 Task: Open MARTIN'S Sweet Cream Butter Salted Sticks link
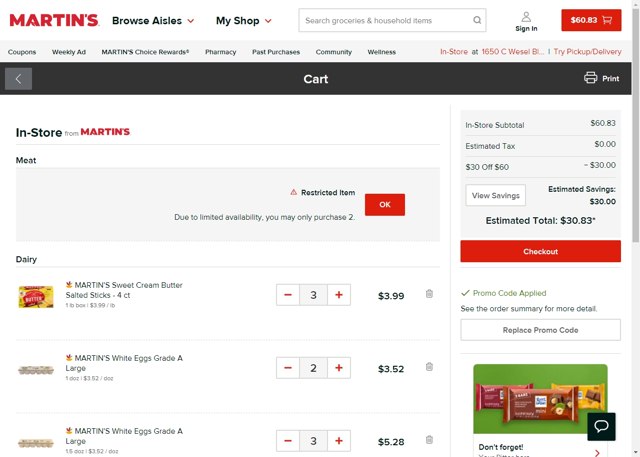point(124,290)
